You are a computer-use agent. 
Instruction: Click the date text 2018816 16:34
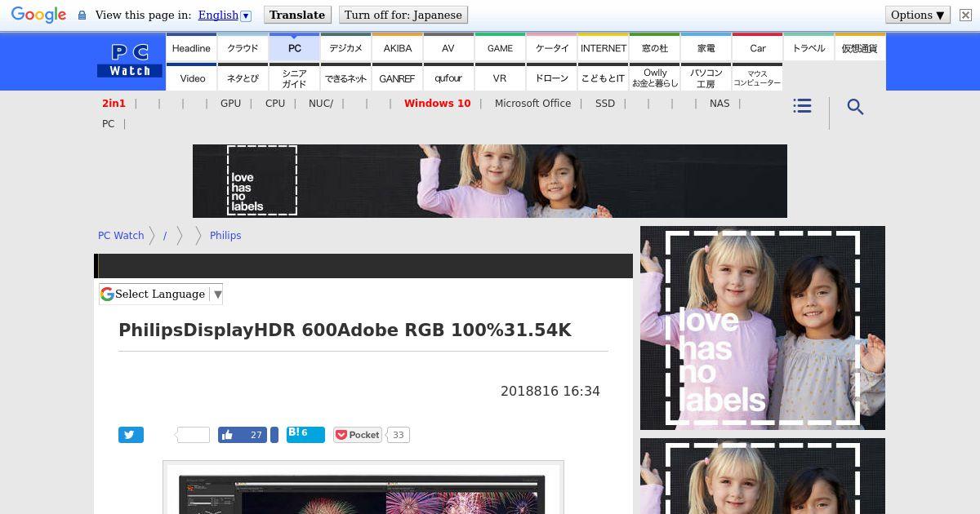tap(550, 392)
